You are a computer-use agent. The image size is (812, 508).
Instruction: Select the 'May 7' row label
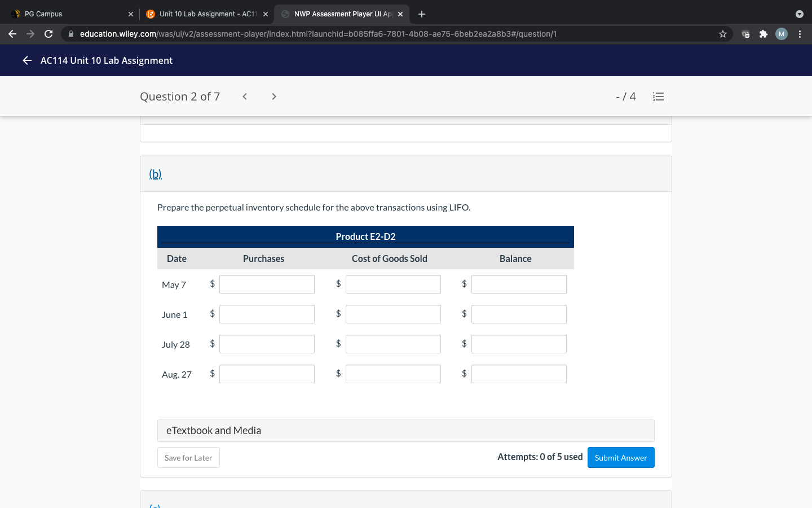pos(174,285)
